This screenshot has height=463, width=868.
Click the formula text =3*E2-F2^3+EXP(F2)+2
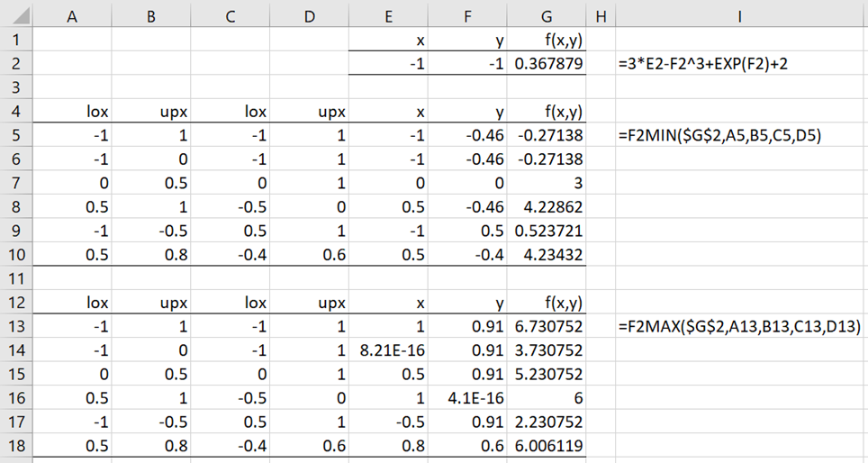702,64
